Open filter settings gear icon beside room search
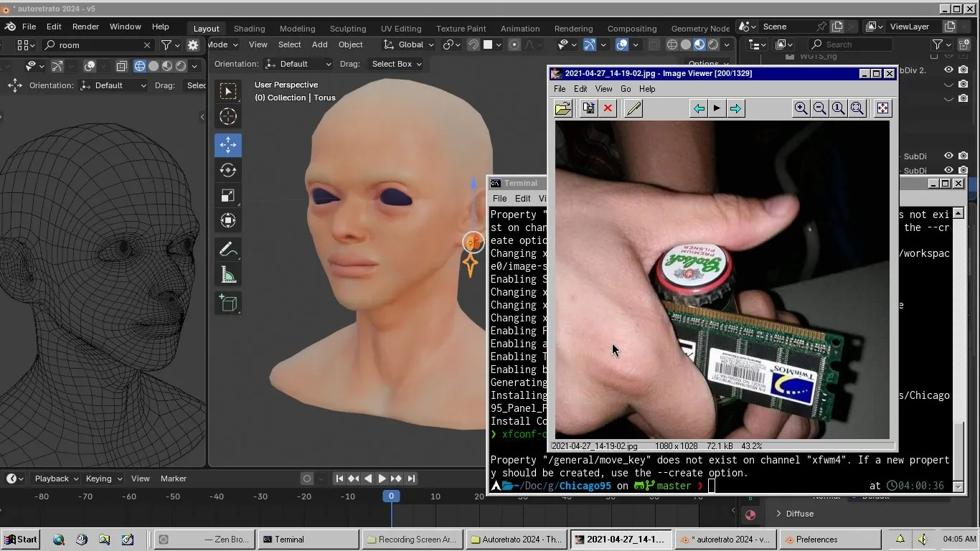This screenshot has width=980, height=551. click(193, 44)
